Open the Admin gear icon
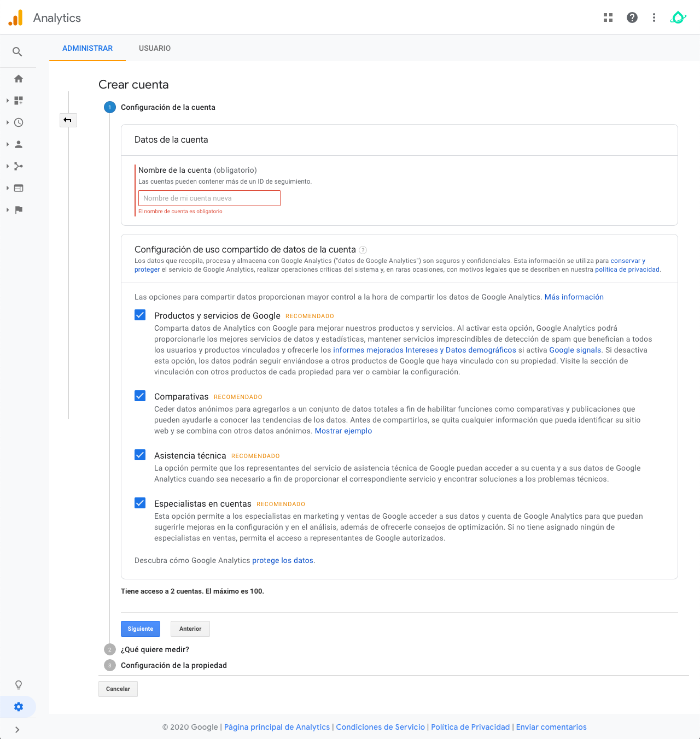Viewport: 700px width, 739px height. pos(19,707)
